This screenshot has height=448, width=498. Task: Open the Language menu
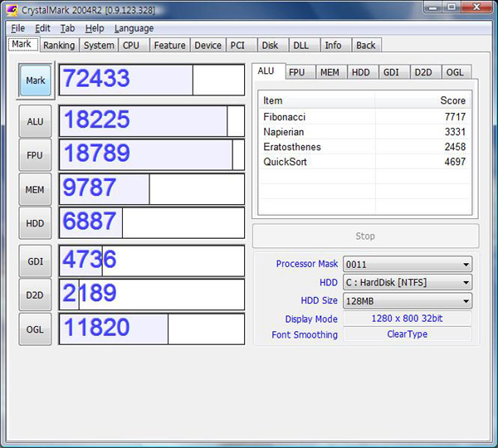click(x=134, y=28)
